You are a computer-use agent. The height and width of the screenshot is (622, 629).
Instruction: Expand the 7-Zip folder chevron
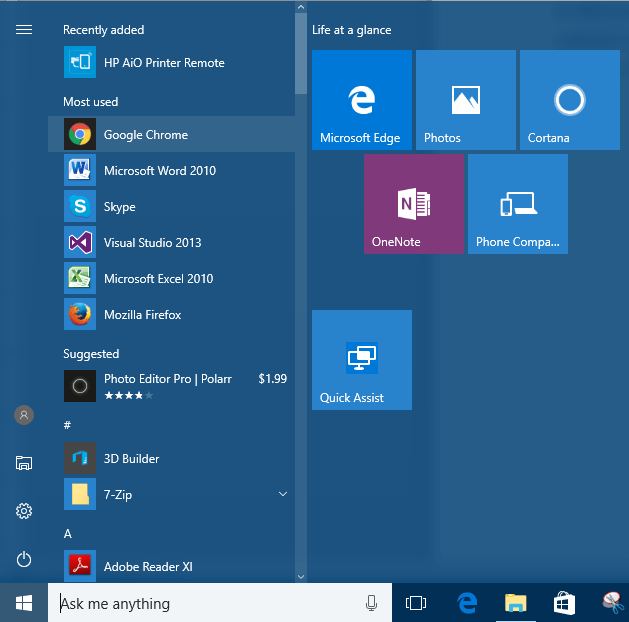283,494
